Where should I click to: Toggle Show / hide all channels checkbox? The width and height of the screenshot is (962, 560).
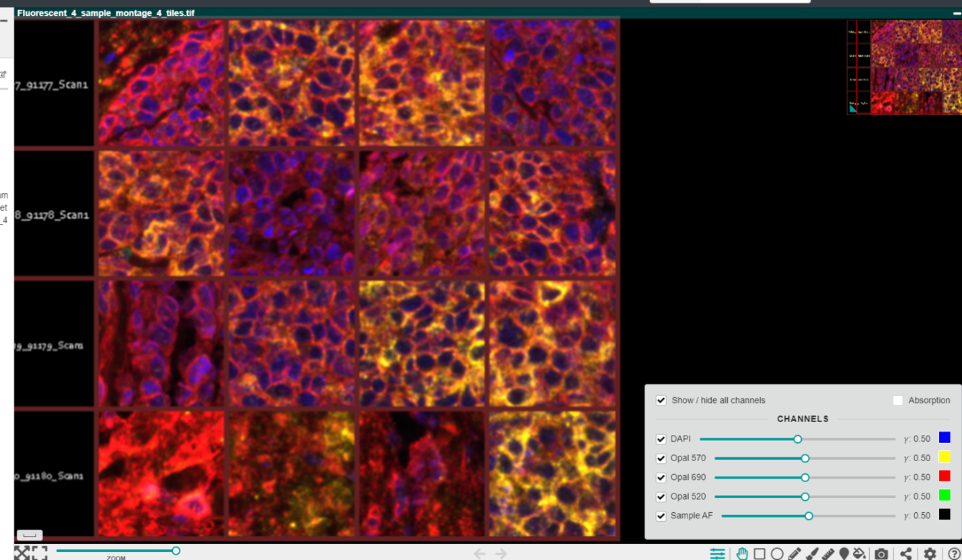(x=661, y=400)
